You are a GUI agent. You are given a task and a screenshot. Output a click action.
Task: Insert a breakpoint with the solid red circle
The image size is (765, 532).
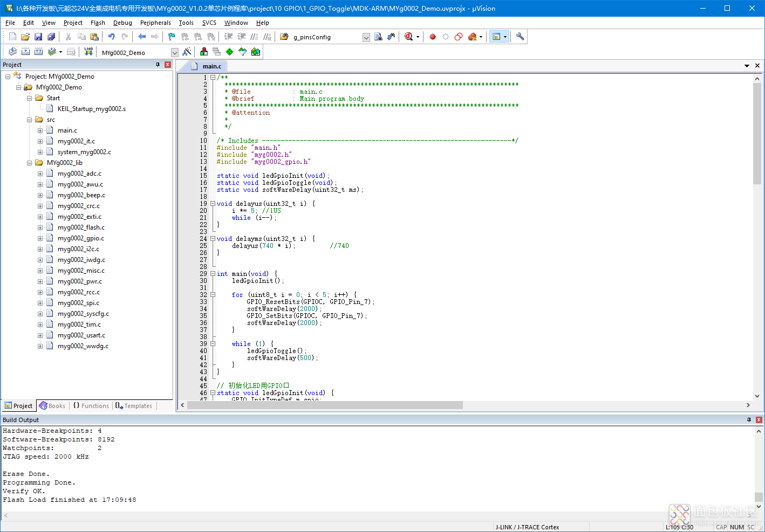(x=433, y=37)
